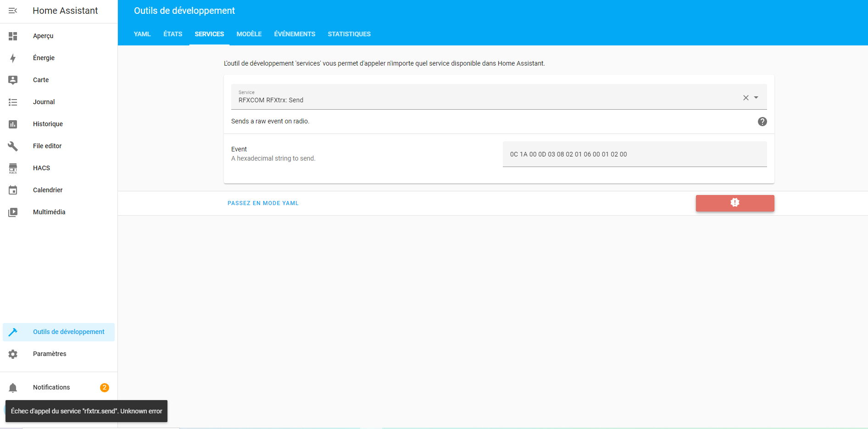Click the Event hexadecimal string field
The height and width of the screenshot is (429, 868).
(x=635, y=154)
